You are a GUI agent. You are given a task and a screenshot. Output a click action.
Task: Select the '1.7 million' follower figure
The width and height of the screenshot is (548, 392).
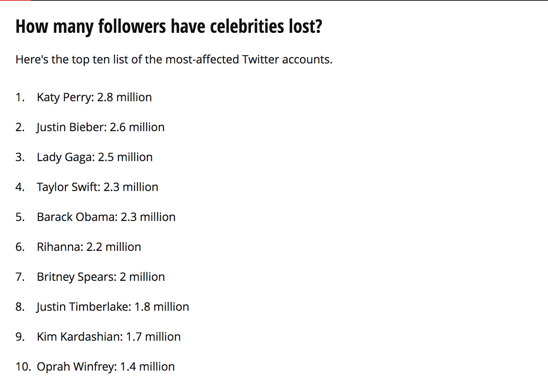point(153,337)
